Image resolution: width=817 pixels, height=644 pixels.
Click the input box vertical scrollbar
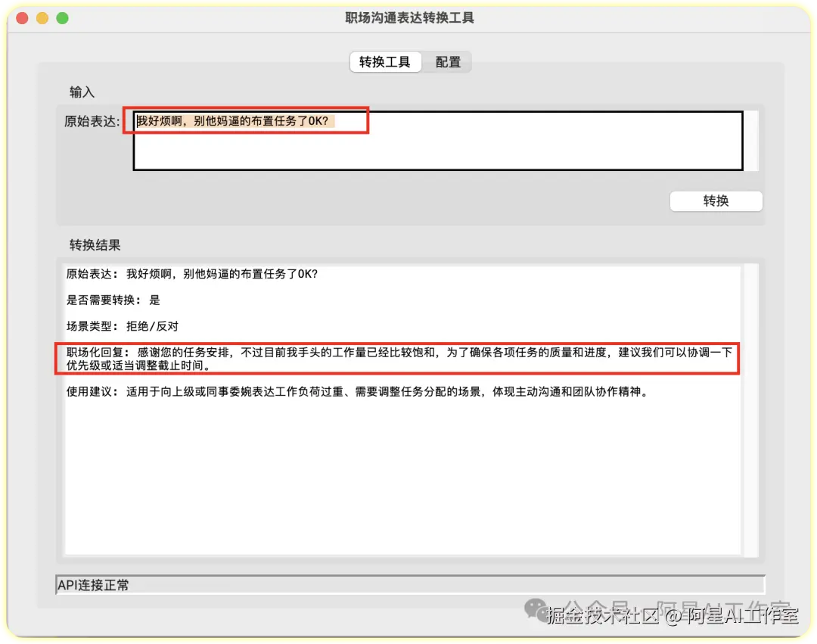[x=751, y=141]
